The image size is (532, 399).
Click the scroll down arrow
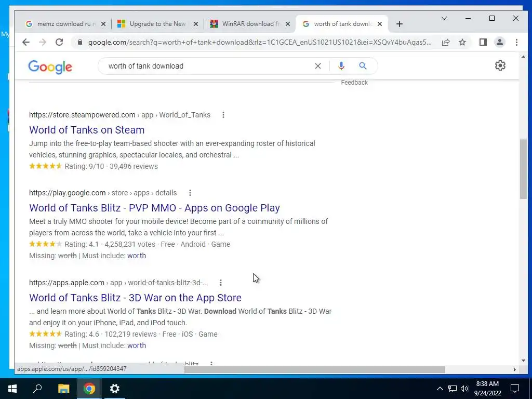(523, 361)
